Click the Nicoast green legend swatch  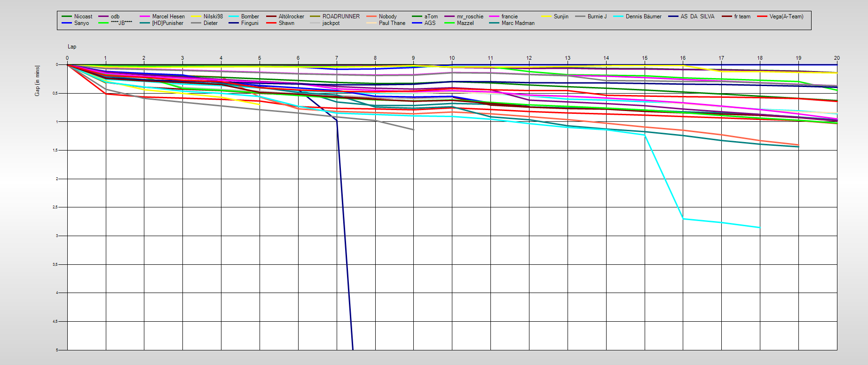tap(67, 16)
